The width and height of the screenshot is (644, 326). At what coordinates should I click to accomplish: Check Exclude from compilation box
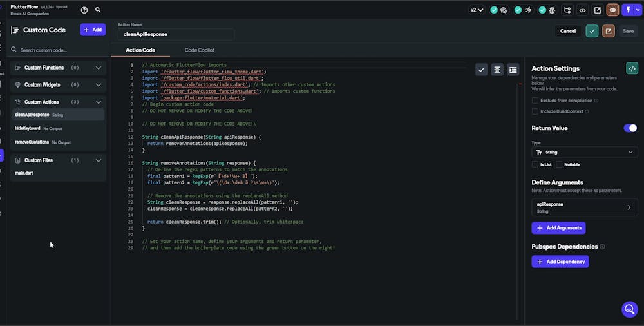(535, 101)
